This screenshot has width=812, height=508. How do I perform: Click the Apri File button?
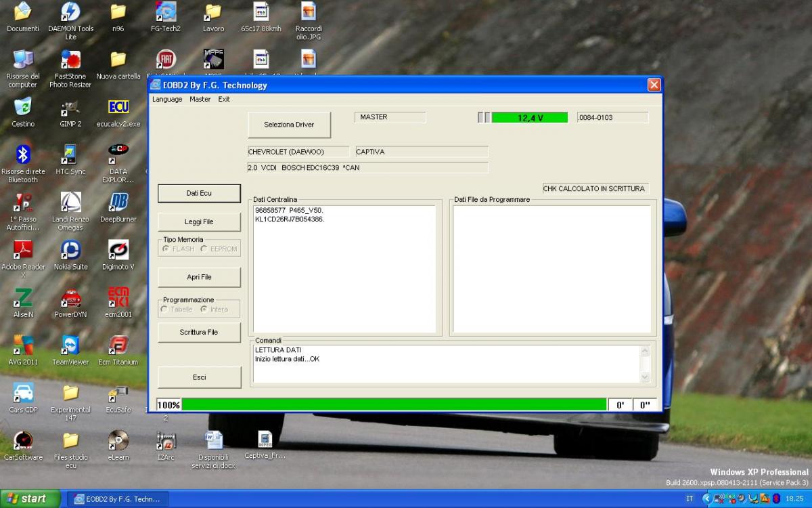pyautogui.click(x=199, y=277)
